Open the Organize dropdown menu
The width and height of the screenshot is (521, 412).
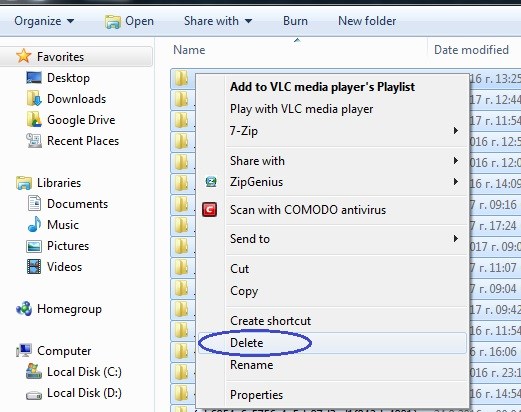(x=44, y=21)
